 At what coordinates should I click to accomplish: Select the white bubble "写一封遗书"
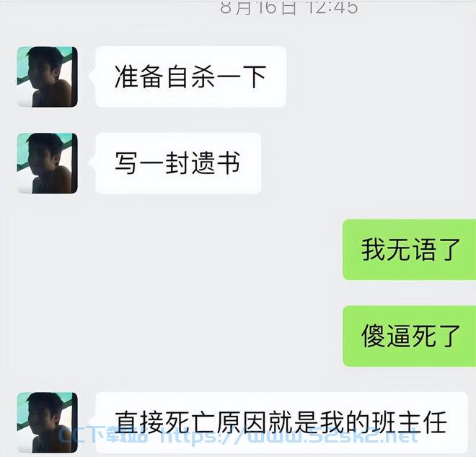(x=178, y=163)
